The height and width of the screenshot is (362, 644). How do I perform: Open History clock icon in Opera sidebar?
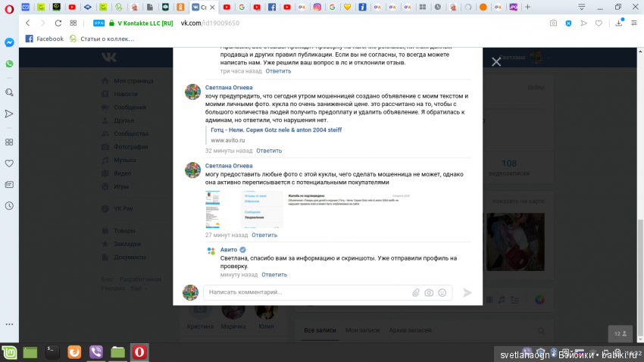[x=9, y=205]
